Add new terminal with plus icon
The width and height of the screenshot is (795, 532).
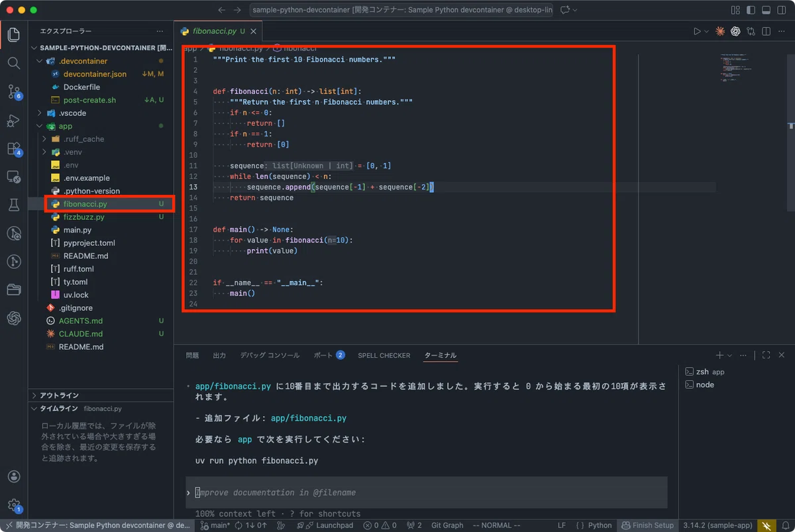pos(719,355)
